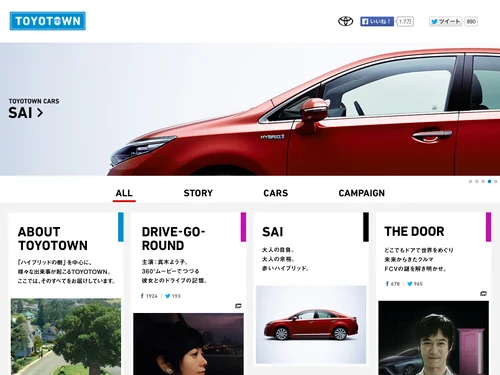500x375 pixels.
Task: Open THE DOOR card title
Action: coord(414,231)
